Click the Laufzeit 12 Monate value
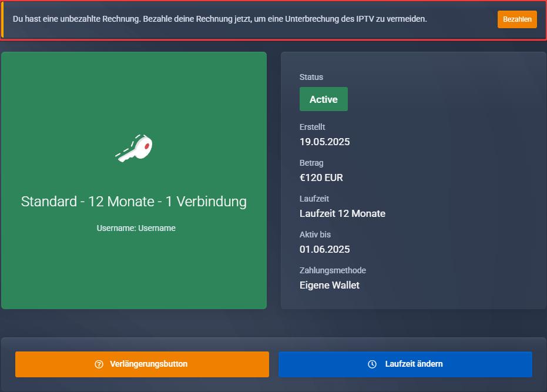Screen dimensions: 547x392 (x=343, y=213)
